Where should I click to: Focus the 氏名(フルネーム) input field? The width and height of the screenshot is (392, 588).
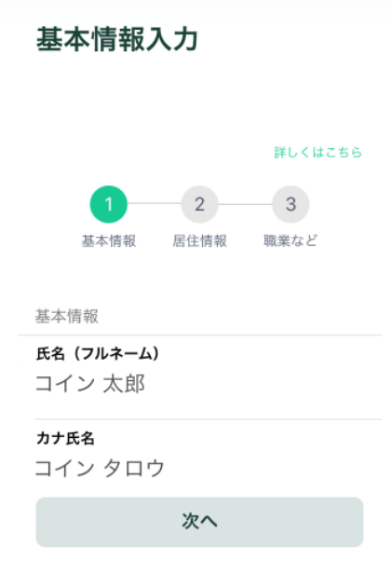(x=208, y=384)
